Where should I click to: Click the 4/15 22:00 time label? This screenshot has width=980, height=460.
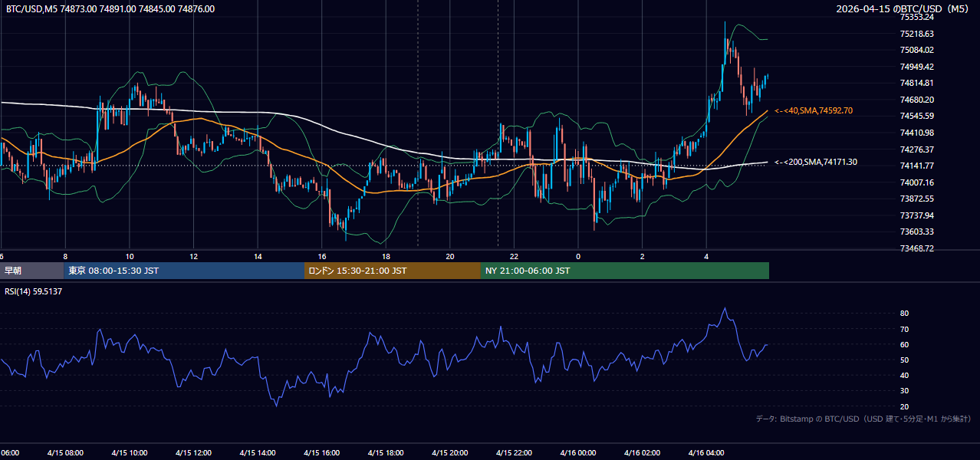pyautogui.click(x=514, y=452)
